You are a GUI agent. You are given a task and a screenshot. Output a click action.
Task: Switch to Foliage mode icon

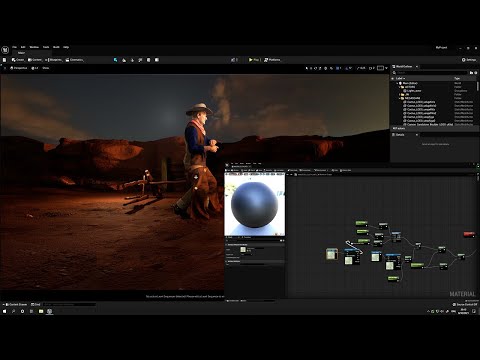click(132, 60)
